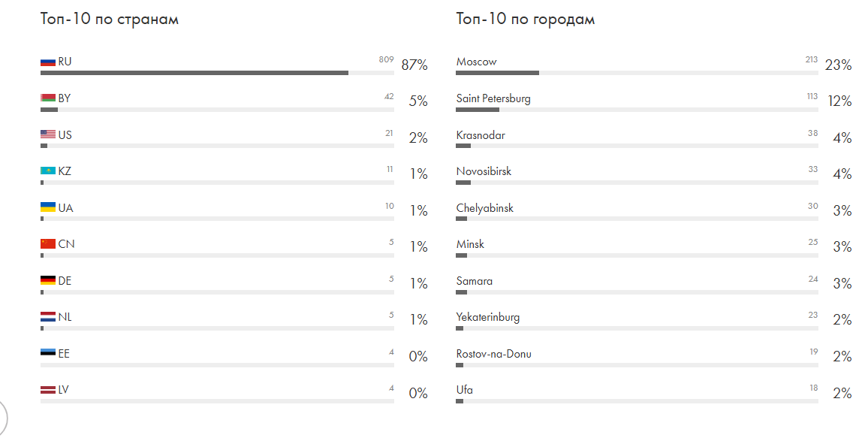
Task: Click the Belarus flag icon
Action: click(48, 98)
